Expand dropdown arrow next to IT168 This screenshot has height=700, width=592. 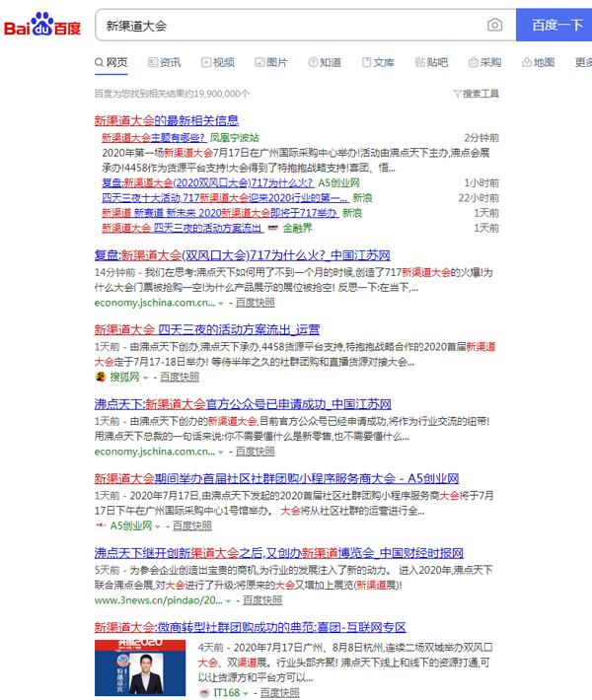tap(244, 693)
